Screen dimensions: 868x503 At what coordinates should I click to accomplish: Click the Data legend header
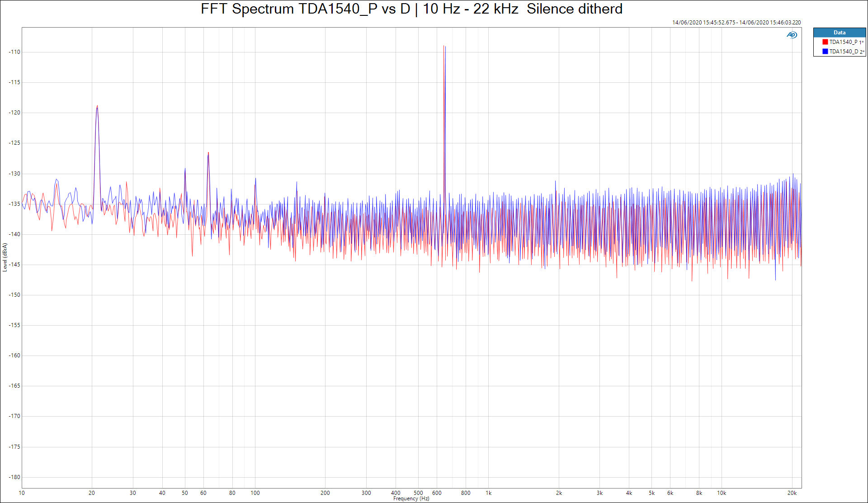tap(839, 33)
